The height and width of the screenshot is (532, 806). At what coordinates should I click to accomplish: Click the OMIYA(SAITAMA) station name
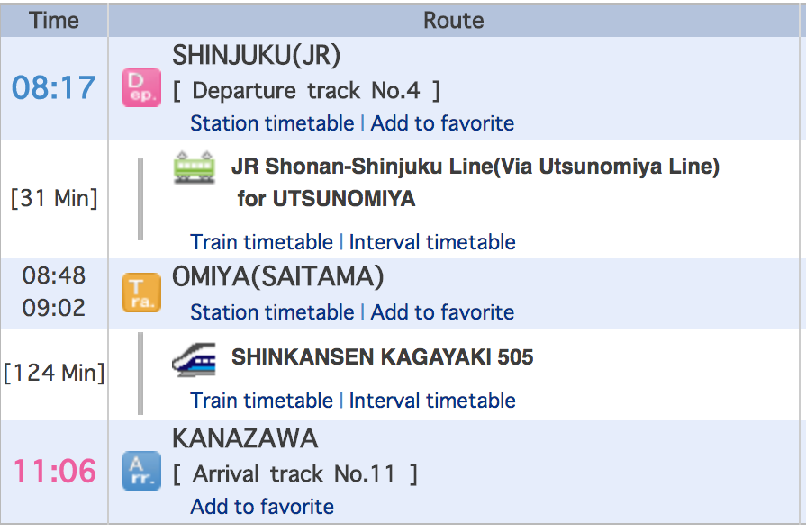click(278, 277)
